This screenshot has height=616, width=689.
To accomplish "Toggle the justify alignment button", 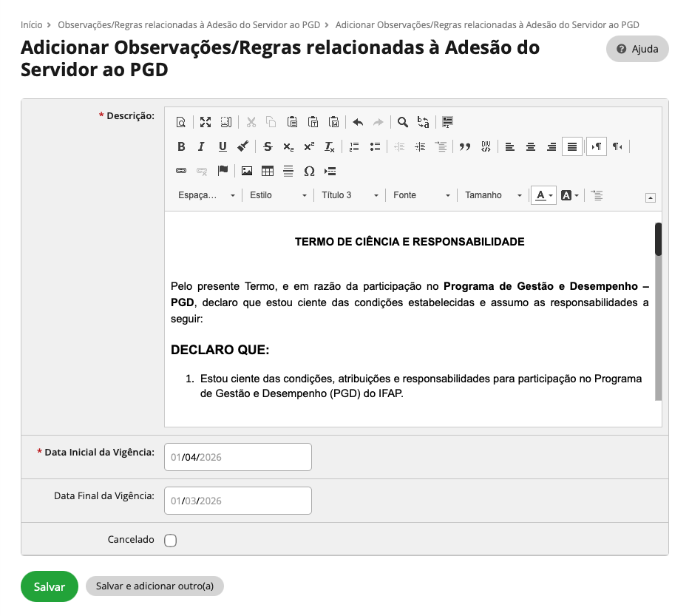I will (x=571, y=146).
